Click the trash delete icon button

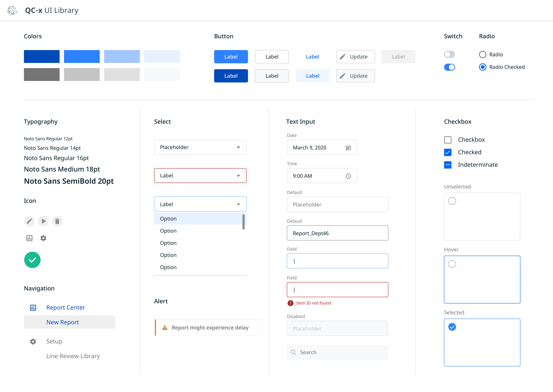(x=57, y=221)
